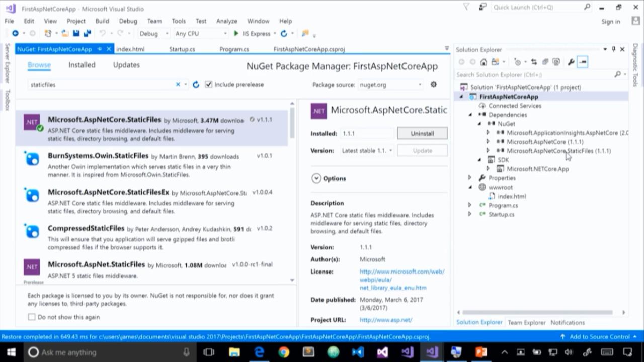Expand the Properties tree node

(470, 178)
